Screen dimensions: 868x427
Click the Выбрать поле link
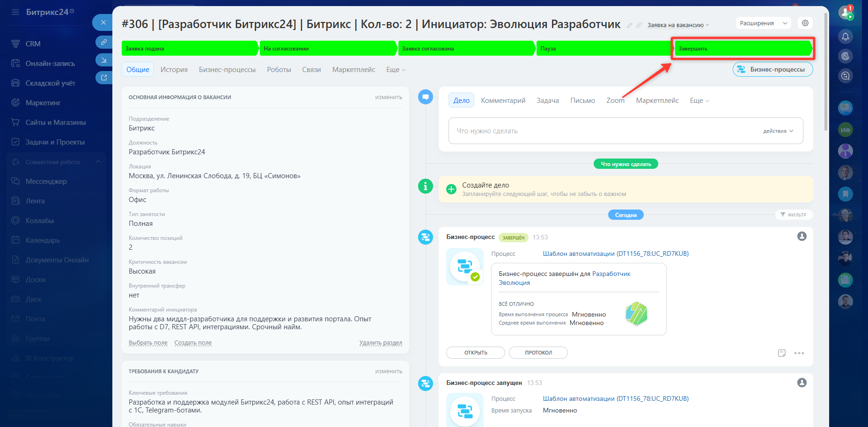pos(148,343)
